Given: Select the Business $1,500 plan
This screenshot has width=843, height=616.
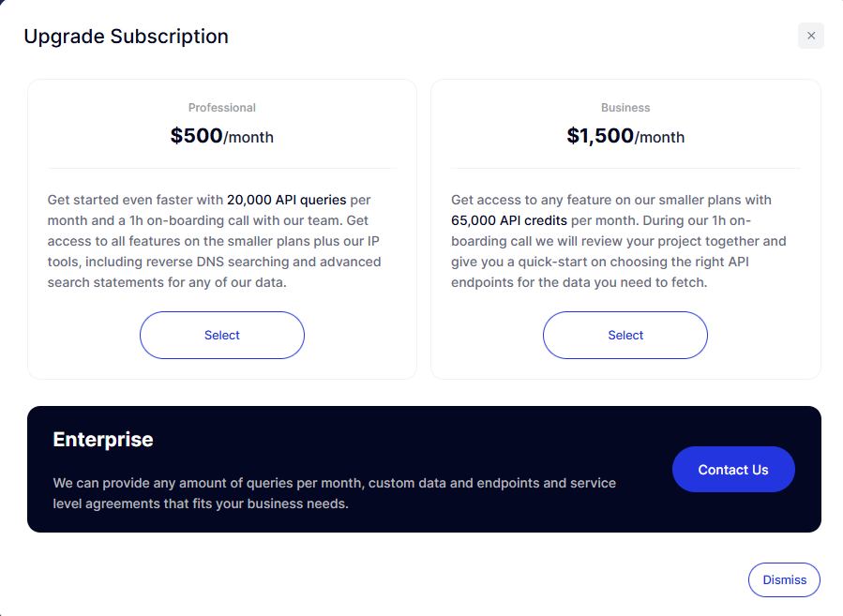Looking at the screenshot, I should click(x=625, y=335).
